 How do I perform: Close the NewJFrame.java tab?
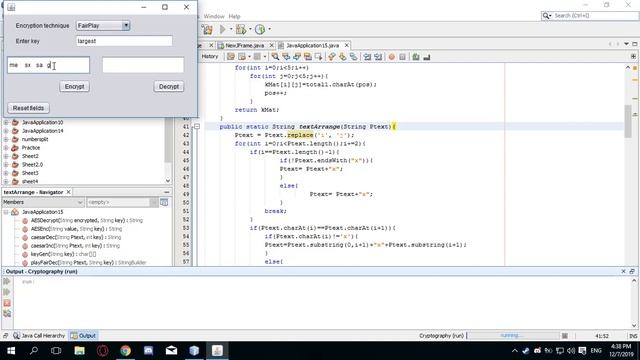coord(270,45)
